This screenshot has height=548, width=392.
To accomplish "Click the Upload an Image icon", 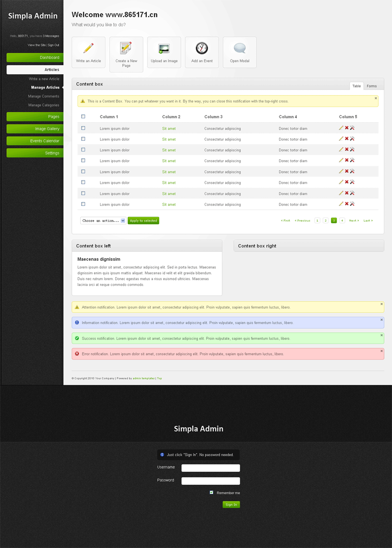I will pyautogui.click(x=164, y=48).
